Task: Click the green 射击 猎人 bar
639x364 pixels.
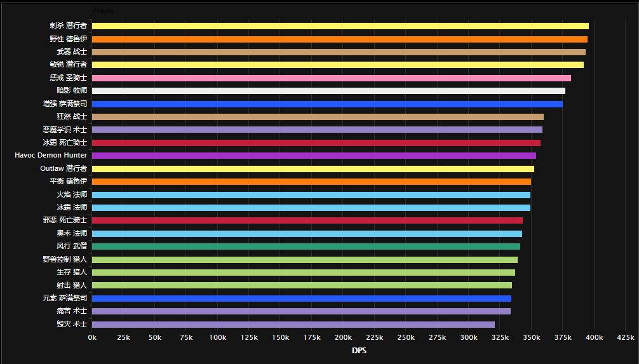Action: pyautogui.click(x=302, y=285)
